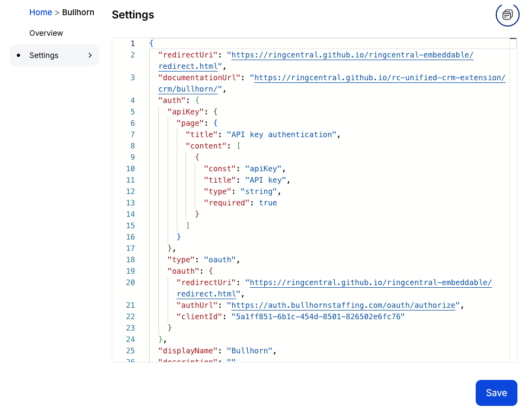Viewport: 531px width, 420px height.
Task: Click line number 13 in the editor
Action: (x=130, y=202)
